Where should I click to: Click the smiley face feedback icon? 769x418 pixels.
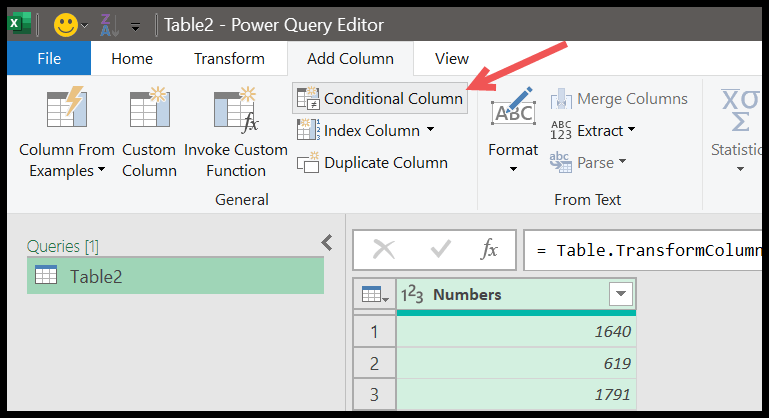[x=66, y=25]
